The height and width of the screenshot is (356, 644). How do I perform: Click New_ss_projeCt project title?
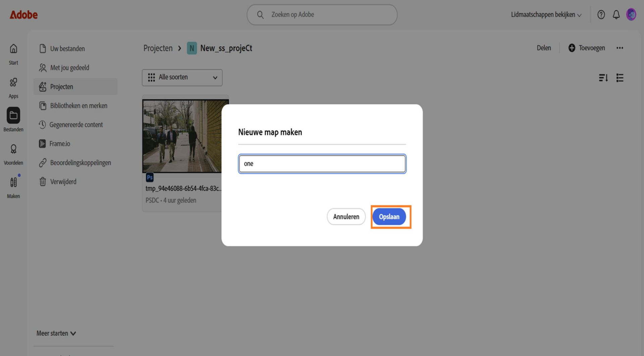pyautogui.click(x=226, y=48)
